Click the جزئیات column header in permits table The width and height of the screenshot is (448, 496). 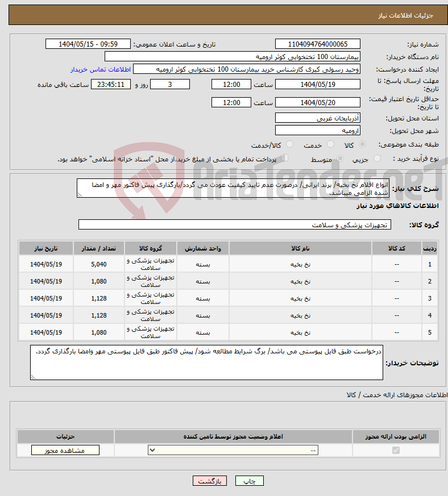65,436
